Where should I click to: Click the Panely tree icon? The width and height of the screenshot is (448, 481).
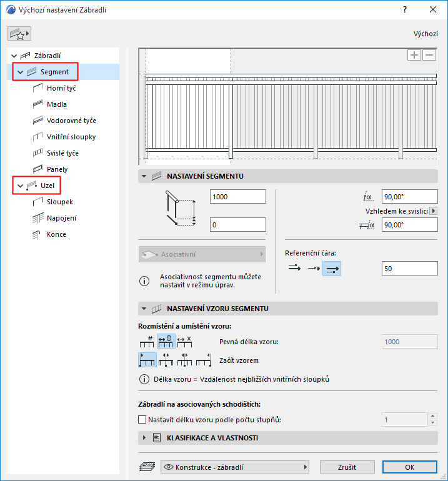click(x=37, y=169)
